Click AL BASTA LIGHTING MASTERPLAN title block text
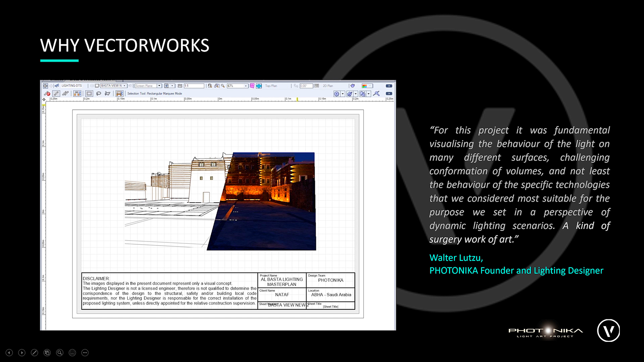Viewport: 644px width, 362px height. (282, 282)
